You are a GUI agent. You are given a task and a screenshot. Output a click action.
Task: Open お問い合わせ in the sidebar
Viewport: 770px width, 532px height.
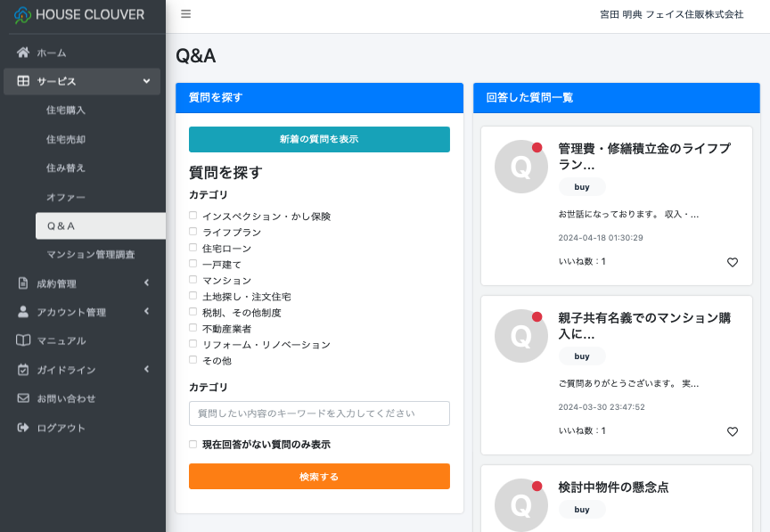click(x=66, y=398)
